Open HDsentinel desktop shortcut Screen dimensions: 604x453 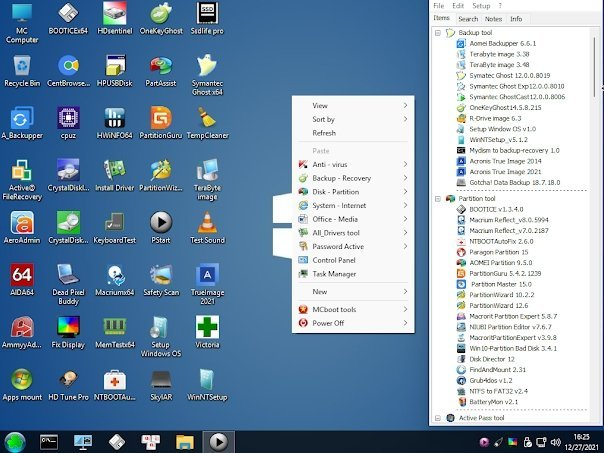click(x=114, y=18)
